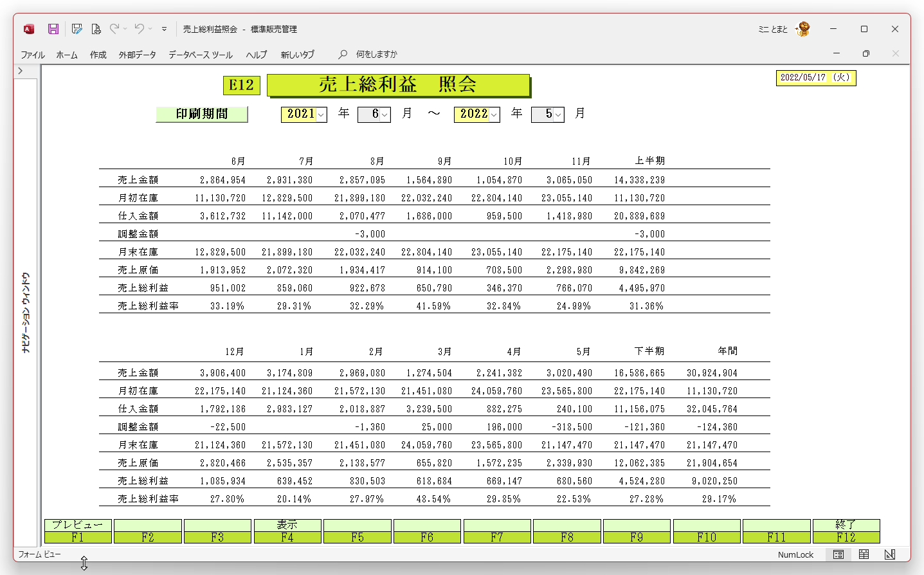
Task: Open print preview quick access icon
Action: tap(96, 29)
